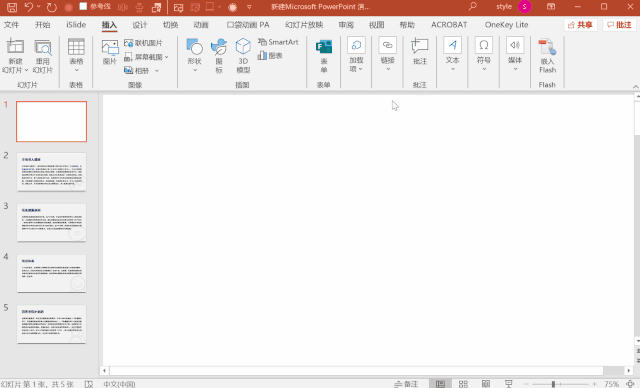Viewport: 640px width, 388px height.
Task: Collapse the ribbon with the chevron
Action: point(636,86)
